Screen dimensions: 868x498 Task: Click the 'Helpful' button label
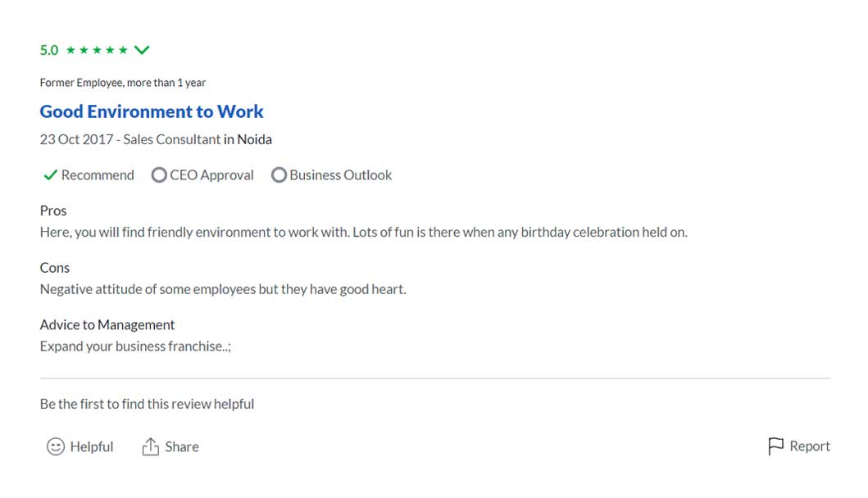pyautogui.click(x=92, y=446)
